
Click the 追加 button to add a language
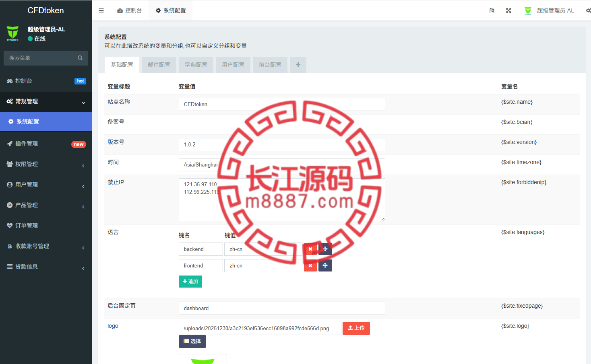click(190, 282)
